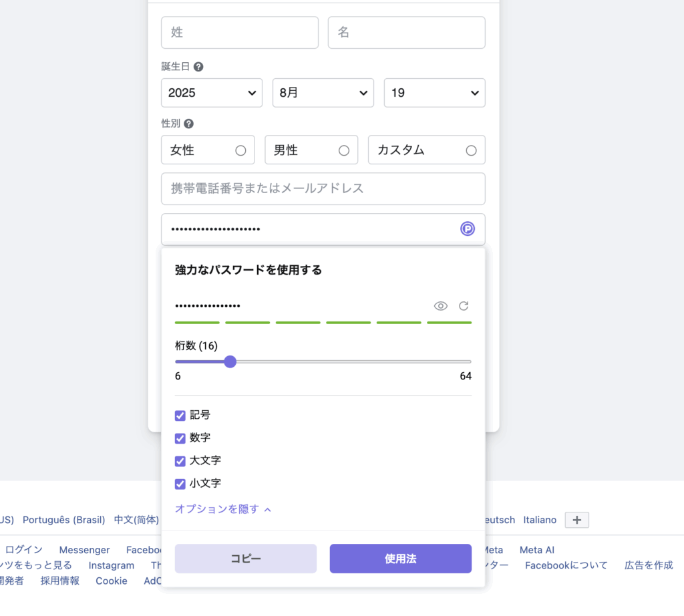
Task: Uncheck the 数字 checkbox
Action: (180, 438)
